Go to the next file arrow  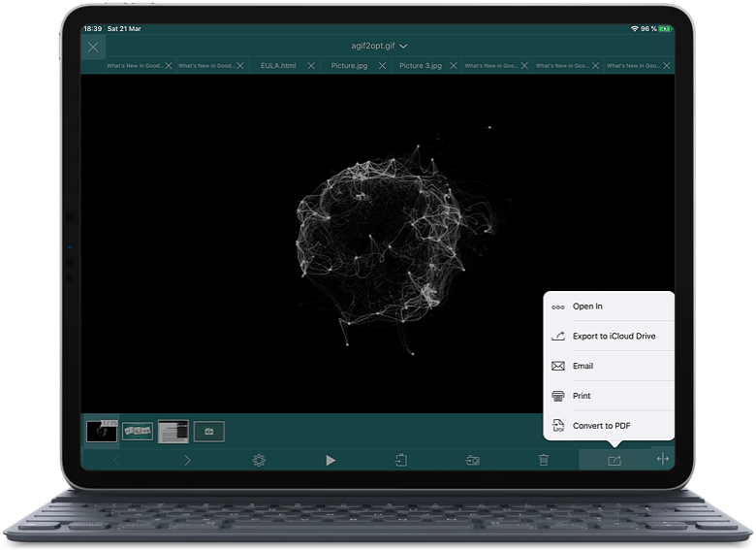(x=188, y=461)
